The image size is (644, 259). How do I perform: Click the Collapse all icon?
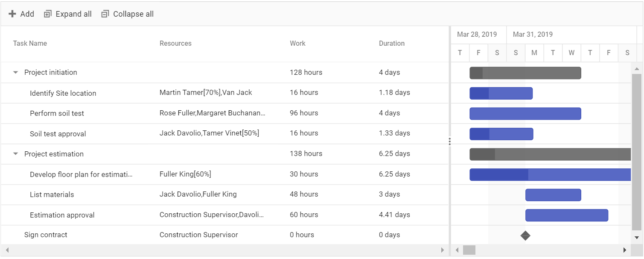[105, 14]
